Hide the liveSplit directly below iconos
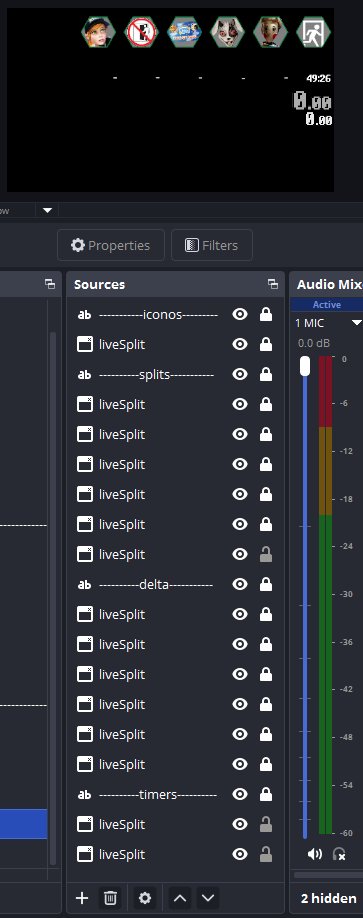Image resolution: width=363 pixels, height=918 pixels. (x=239, y=344)
